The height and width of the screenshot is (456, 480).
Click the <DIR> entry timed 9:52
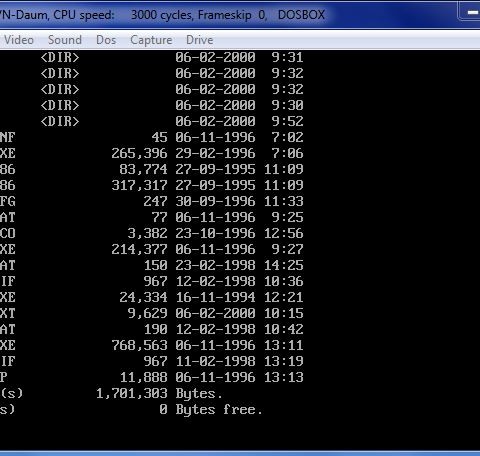pos(60,121)
